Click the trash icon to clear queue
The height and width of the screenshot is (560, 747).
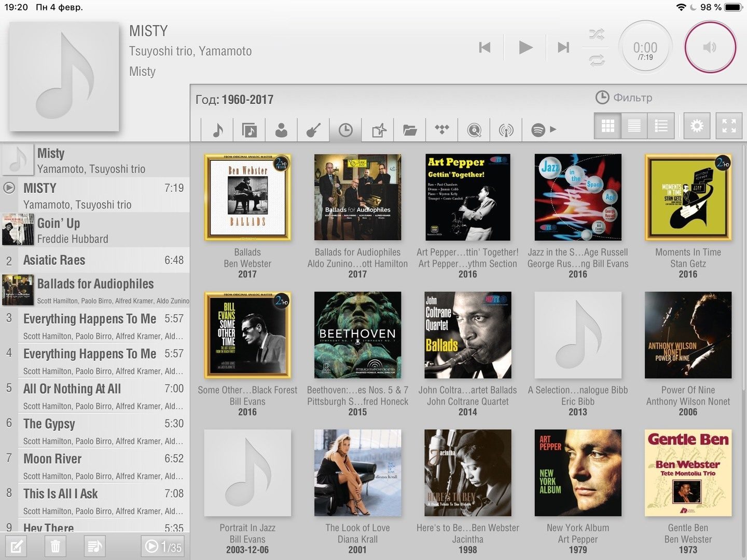tap(56, 546)
